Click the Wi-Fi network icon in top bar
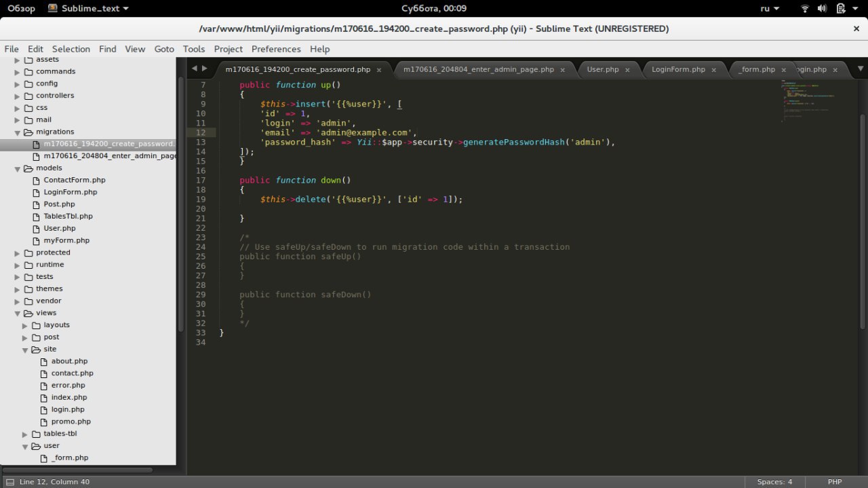 point(805,9)
